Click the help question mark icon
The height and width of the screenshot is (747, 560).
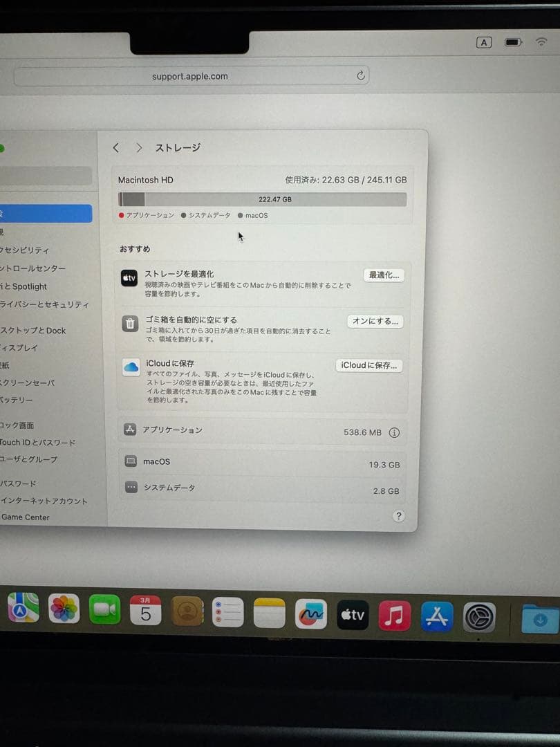(x=398, y=516)
